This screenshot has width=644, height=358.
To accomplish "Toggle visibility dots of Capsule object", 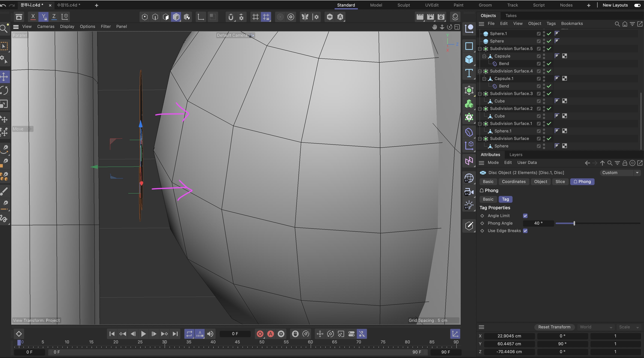I will click(544, 56).
